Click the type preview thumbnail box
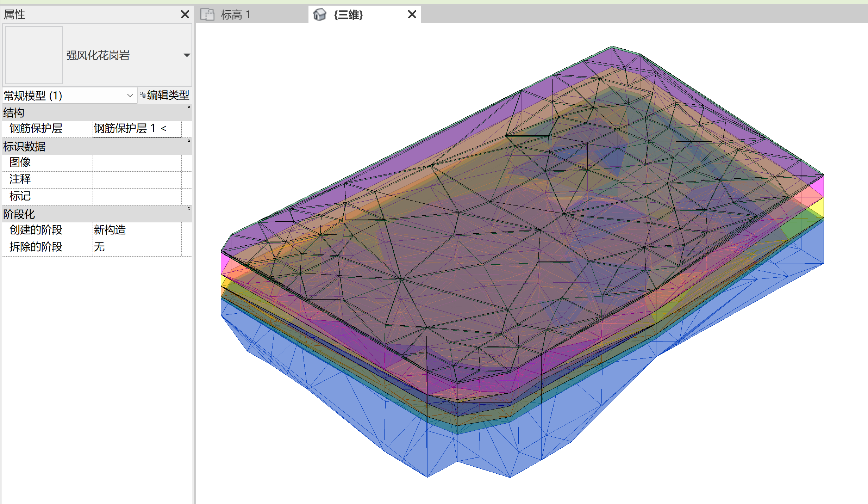 34,55
